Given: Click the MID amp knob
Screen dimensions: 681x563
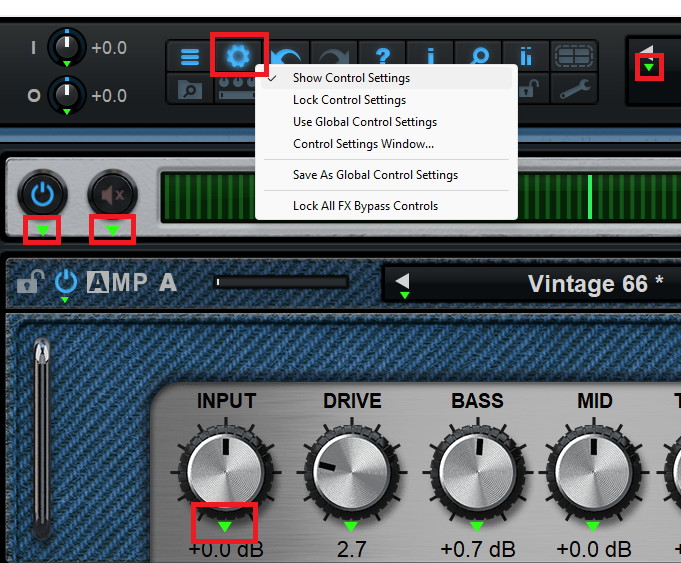Looking at the screenshot, I should (x=594, y=472).
